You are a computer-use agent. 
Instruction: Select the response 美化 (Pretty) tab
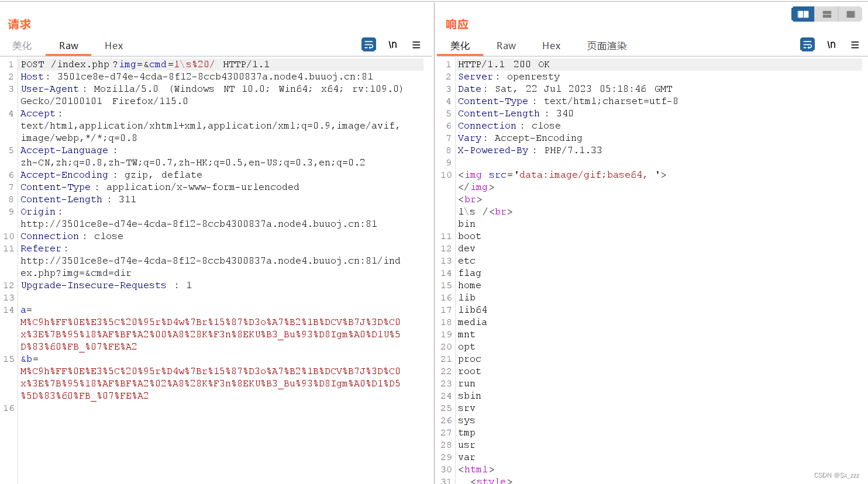tap(460, 46)
